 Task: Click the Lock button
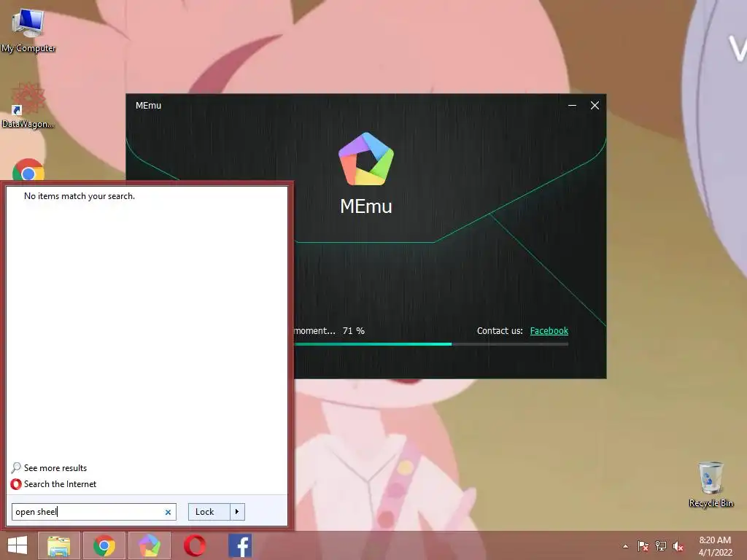tap(209, 512)
